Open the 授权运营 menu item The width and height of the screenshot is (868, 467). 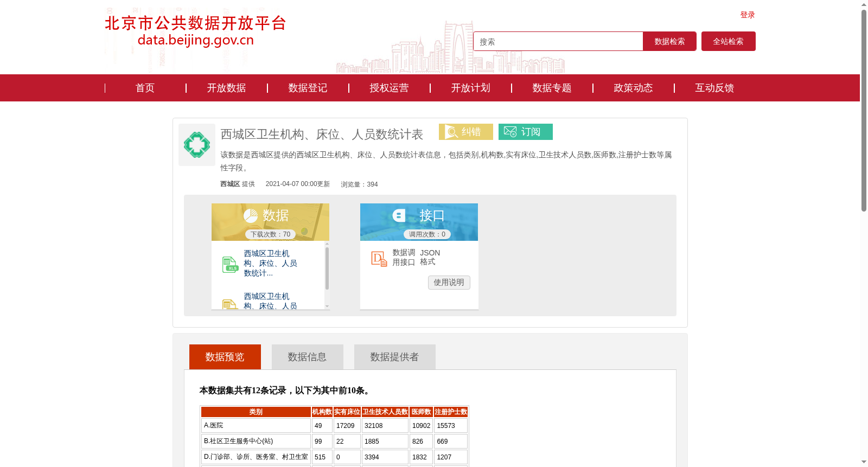coord(389,88)
